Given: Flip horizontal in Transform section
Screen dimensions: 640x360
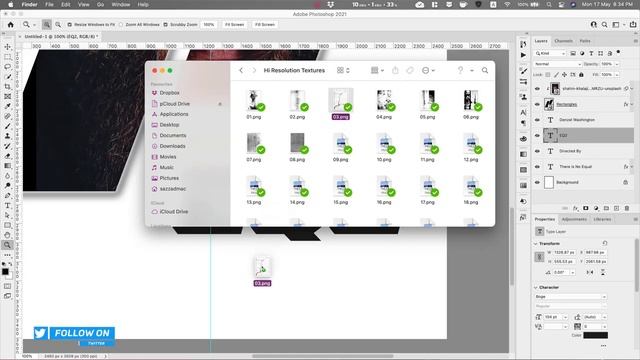Looking at the screenshot, I should (x=590, y=272).
